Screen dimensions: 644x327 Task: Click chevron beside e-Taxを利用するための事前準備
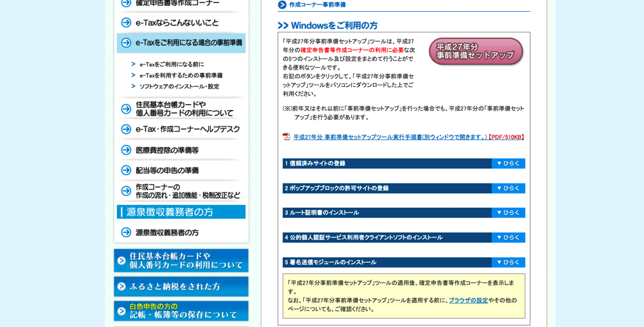coord(133,75)
